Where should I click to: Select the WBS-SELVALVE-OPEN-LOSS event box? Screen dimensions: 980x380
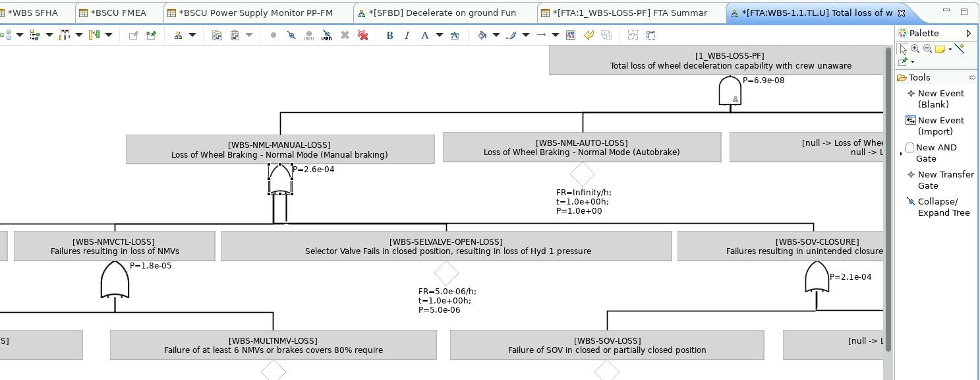(446, 245)
